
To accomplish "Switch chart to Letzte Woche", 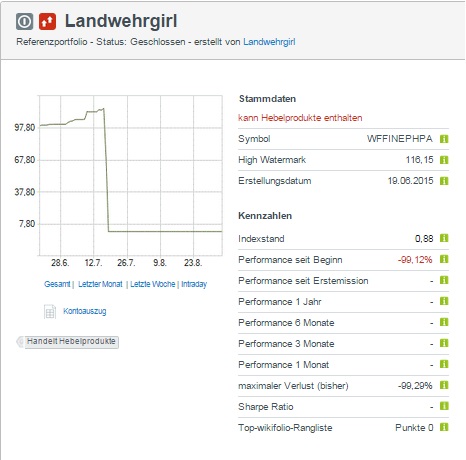I will [x=152, y=284].
